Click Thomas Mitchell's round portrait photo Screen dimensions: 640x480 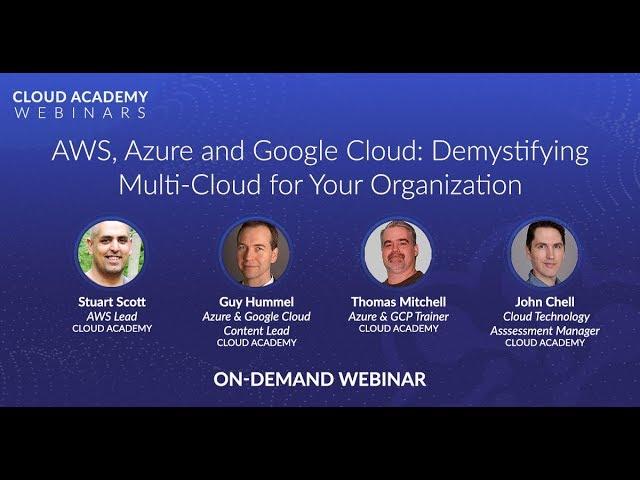tap(398, 253)
